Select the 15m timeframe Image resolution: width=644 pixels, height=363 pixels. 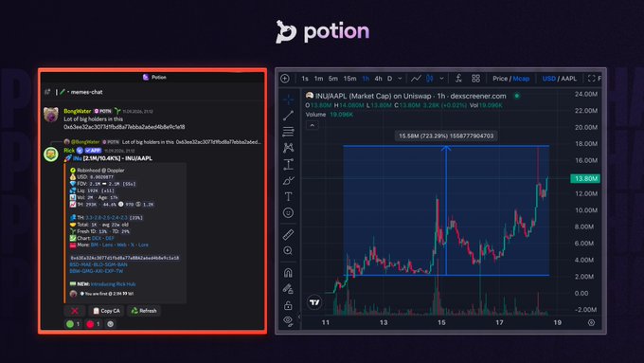[x=349, y=79]
